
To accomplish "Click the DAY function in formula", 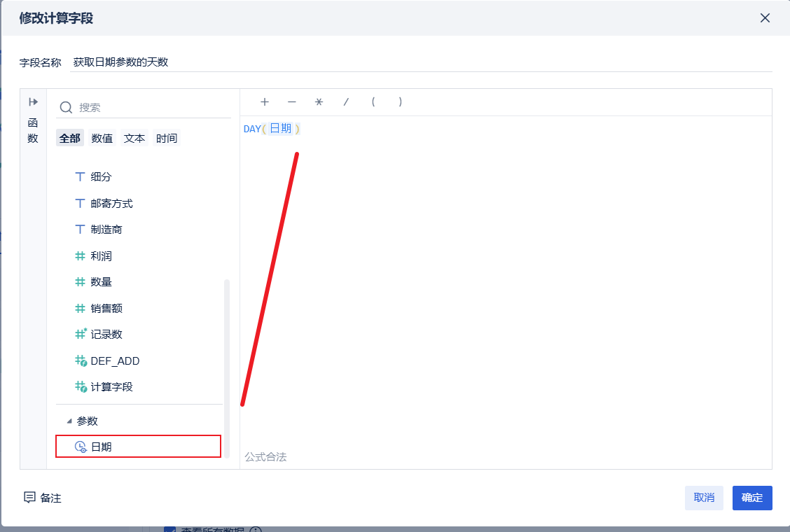I will pos(252,129).
